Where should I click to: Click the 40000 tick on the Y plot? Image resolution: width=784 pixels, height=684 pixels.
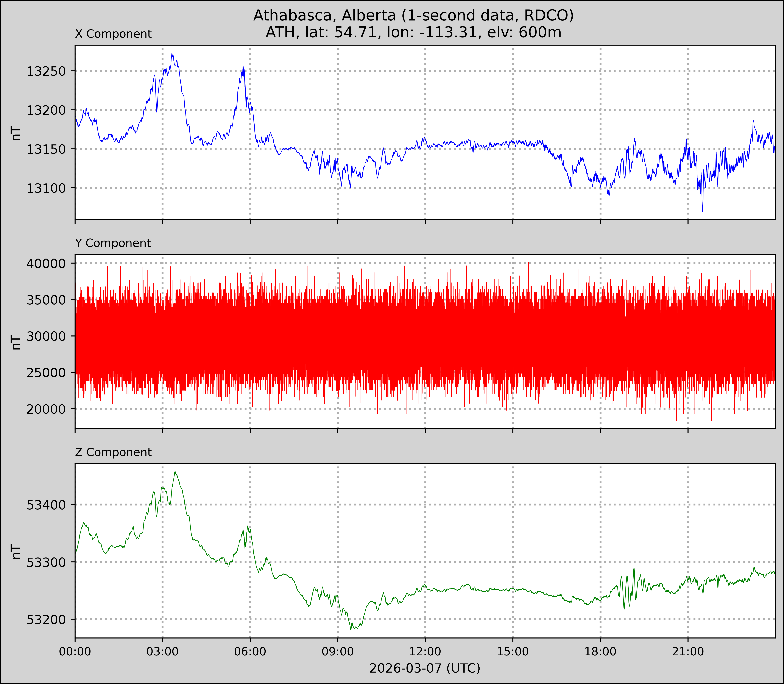click(46, 263)
